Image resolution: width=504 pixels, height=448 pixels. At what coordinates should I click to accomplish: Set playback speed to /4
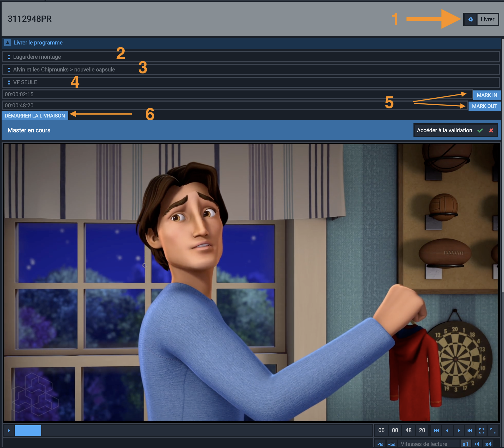(x=477, y=444)
